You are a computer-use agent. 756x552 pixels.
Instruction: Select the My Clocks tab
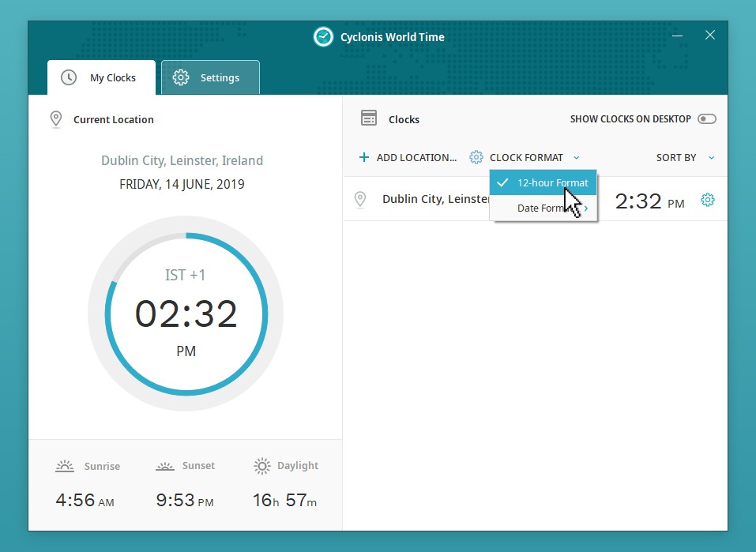[x=101, y=77]
